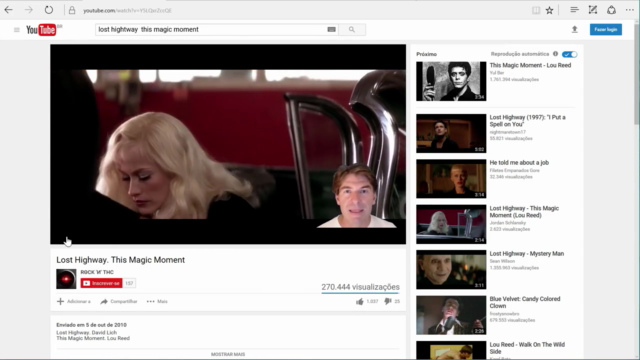Open the Mais options dropdown
Viewport: 640px width, 360px height.
[157, 302]
